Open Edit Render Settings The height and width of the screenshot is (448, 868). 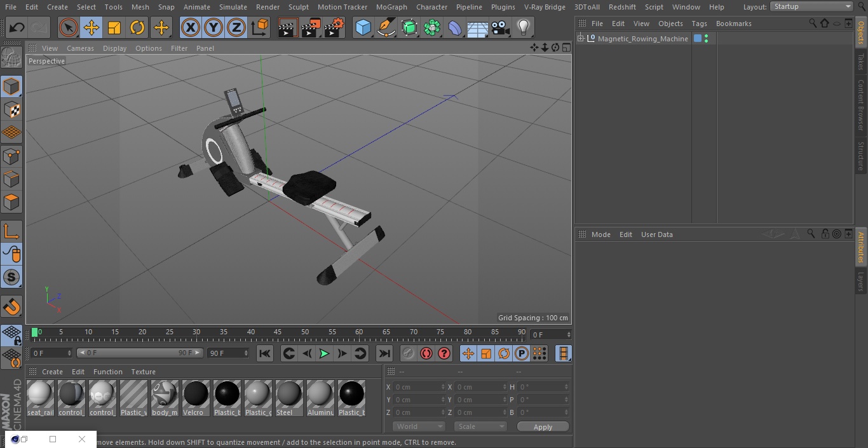[x=334, y=28]
